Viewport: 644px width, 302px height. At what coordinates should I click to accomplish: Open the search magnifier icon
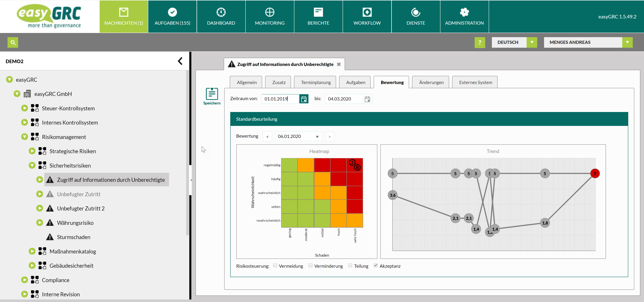13,42
